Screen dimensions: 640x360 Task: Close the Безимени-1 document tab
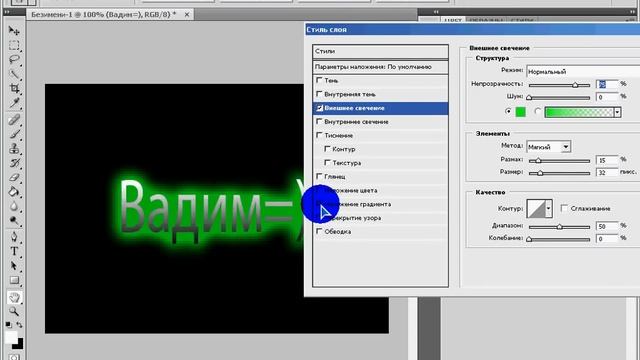(x=187, y=14)
